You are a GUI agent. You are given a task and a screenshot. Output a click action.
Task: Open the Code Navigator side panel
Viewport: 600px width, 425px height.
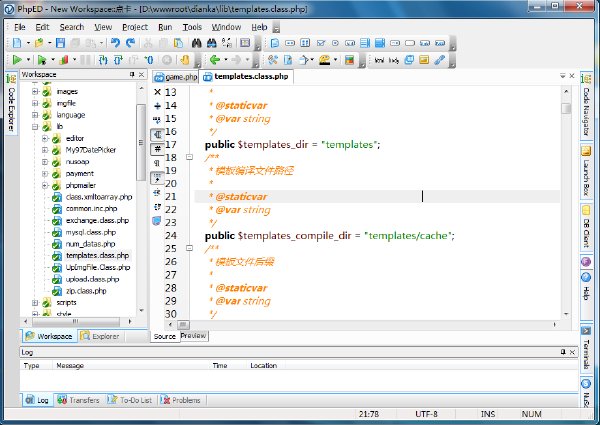(586, 105)
